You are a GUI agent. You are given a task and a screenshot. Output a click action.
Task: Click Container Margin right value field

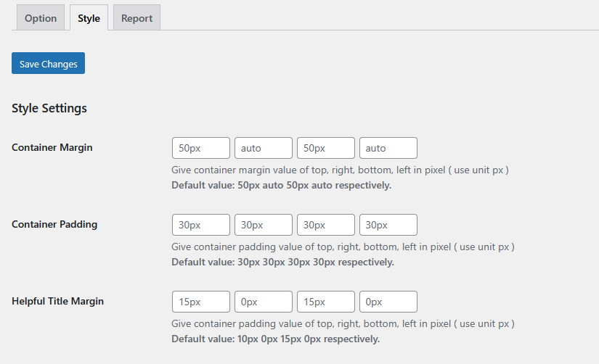pos(264,148)
